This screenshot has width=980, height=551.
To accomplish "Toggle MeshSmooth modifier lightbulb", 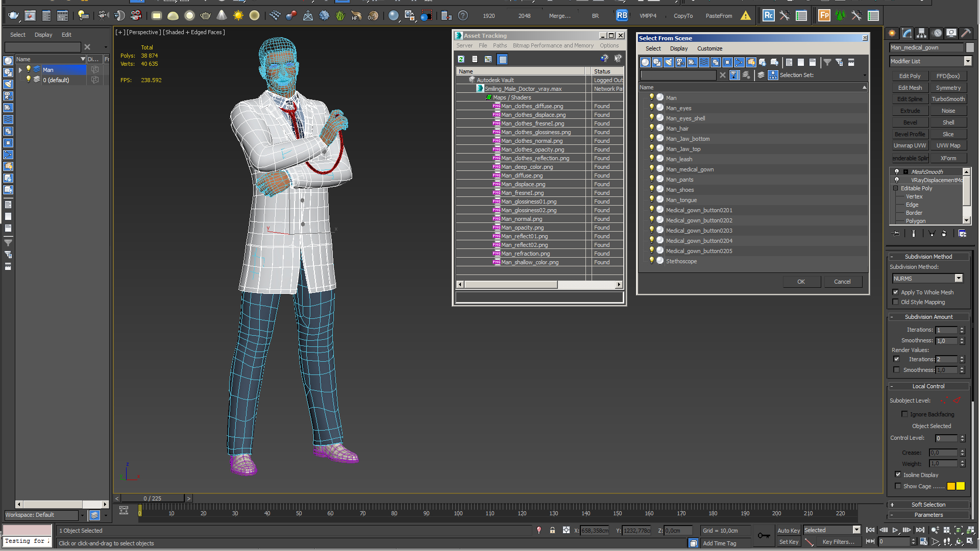I will (x=897, y=172).
